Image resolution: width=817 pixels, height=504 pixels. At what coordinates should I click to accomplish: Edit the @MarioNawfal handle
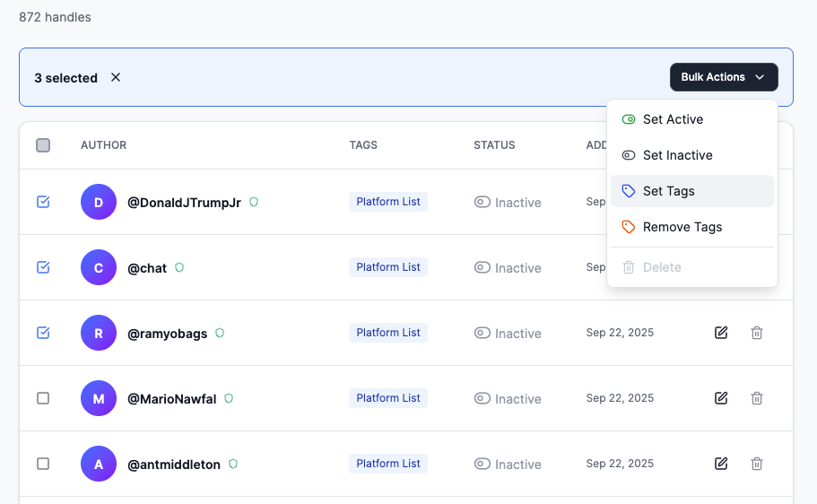click(721, 398)
